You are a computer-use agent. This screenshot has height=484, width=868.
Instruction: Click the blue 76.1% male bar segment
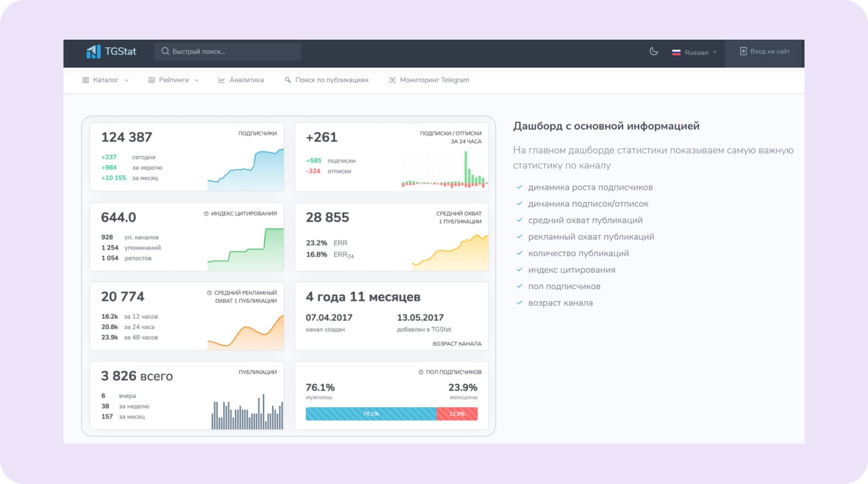371,414
